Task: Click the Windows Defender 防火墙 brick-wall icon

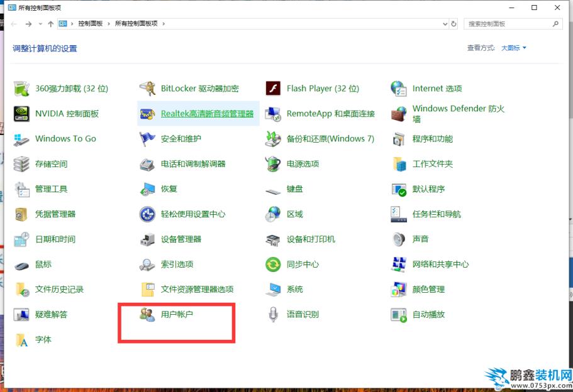Action: pos(399,114)
